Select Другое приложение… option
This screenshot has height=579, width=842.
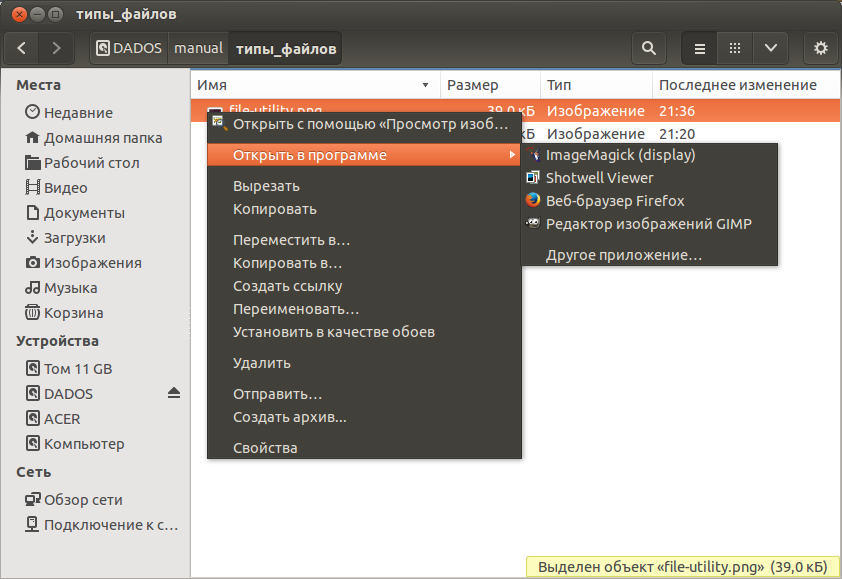(623, 256)
